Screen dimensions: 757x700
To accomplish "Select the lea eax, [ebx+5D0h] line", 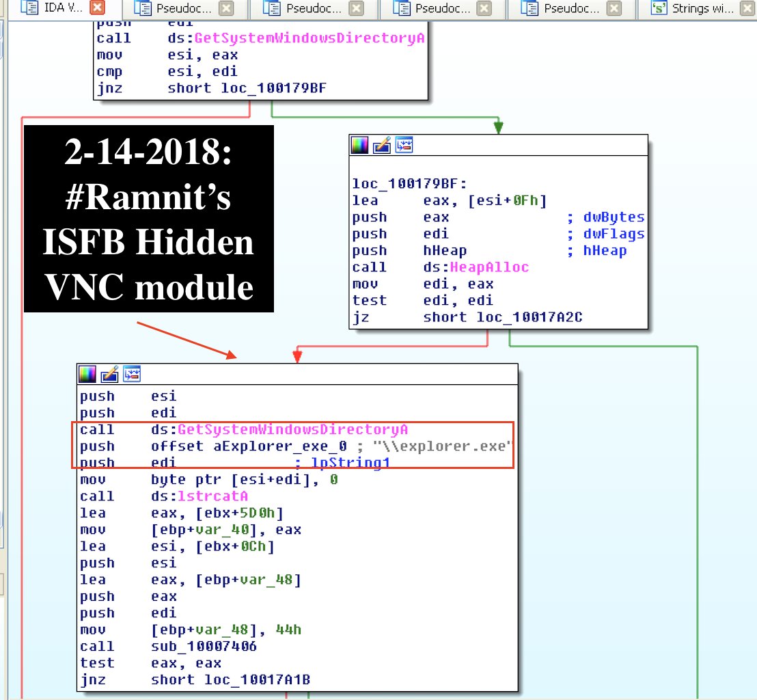I will [182, 513].
